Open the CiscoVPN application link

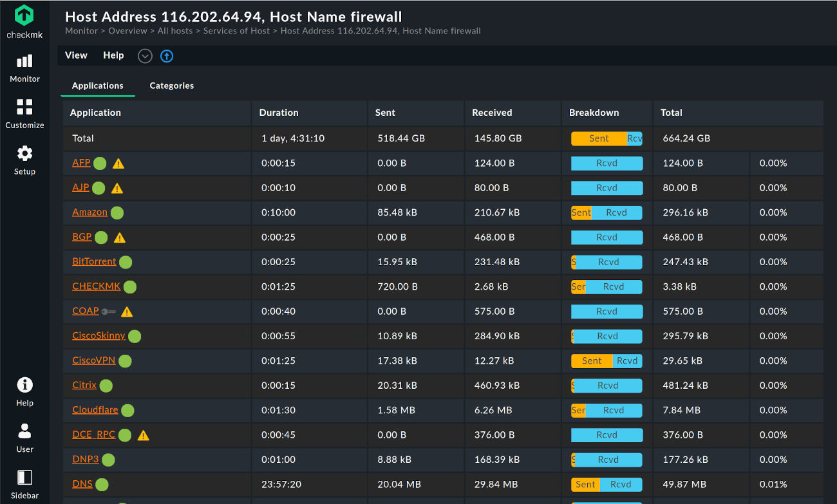click(94, 360)
